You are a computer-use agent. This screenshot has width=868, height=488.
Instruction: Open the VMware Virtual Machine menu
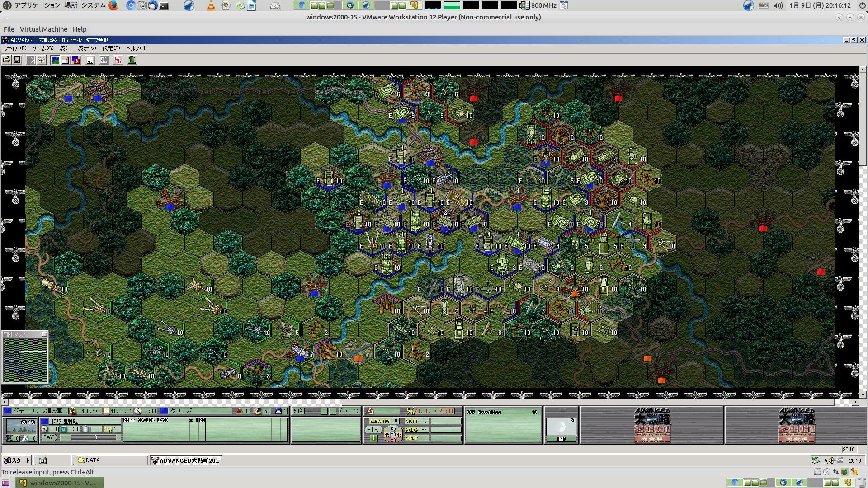(43, 29)
